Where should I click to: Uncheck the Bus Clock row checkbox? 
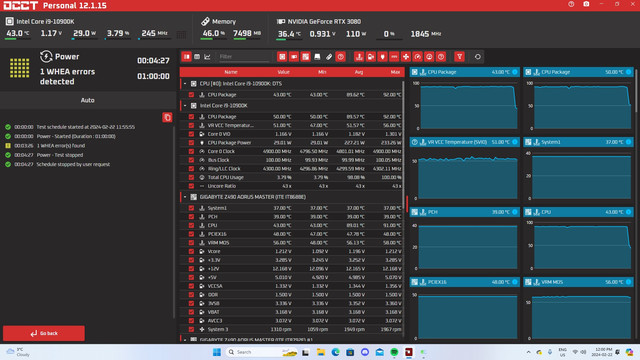coord(191,160)
